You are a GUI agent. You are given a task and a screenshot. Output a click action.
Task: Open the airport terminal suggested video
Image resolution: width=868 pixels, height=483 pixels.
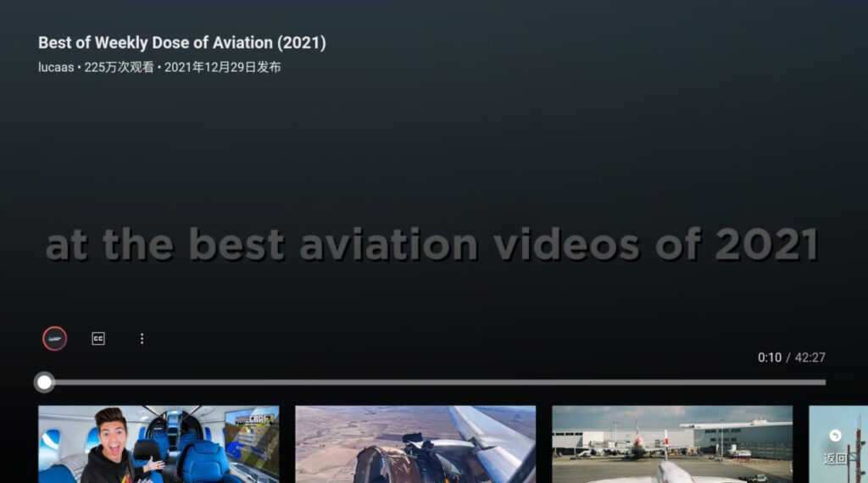[x=672, y=444]
